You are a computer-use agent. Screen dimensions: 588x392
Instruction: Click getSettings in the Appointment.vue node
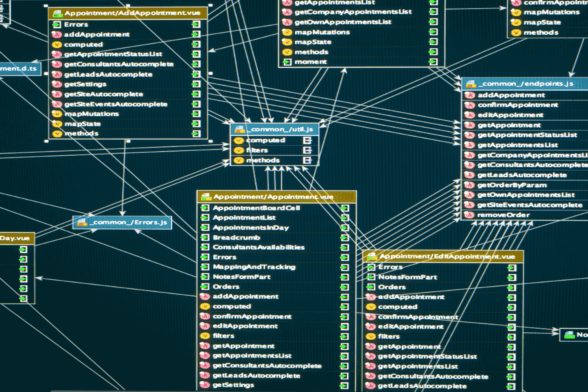pyautogui.click(x=233, y=385)
